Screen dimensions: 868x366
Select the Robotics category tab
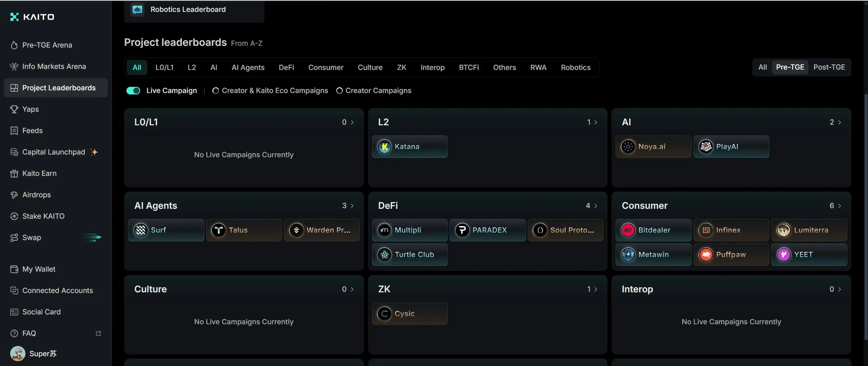576,68
